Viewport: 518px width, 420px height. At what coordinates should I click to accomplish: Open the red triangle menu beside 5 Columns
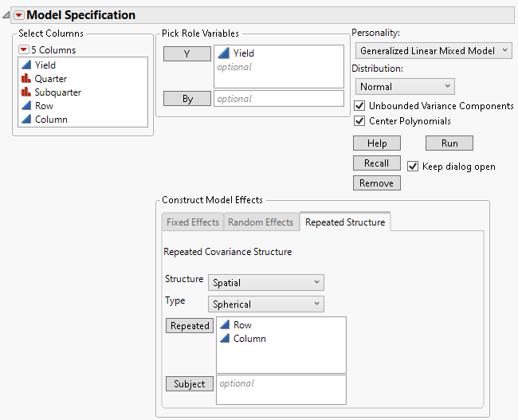point(24,50)
